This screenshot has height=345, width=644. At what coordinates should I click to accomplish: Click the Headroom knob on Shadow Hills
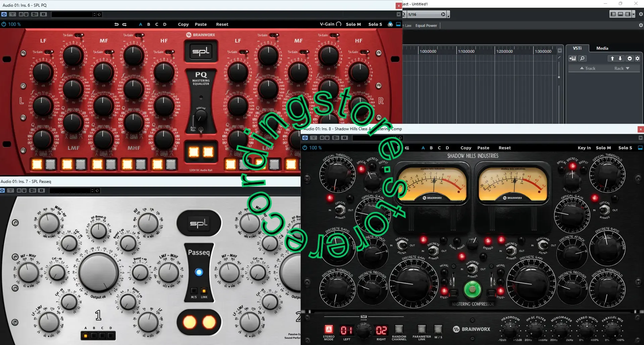[510, 331]
